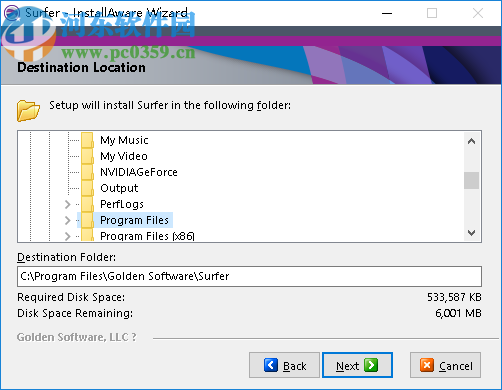The height and width of the screenshot is (390, 502).
Task: Select the My Video folder
Action: click(x=124, y=156)
